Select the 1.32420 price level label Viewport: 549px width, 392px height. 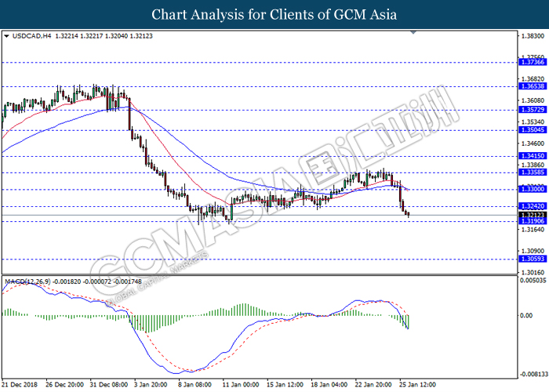point(533,206)
